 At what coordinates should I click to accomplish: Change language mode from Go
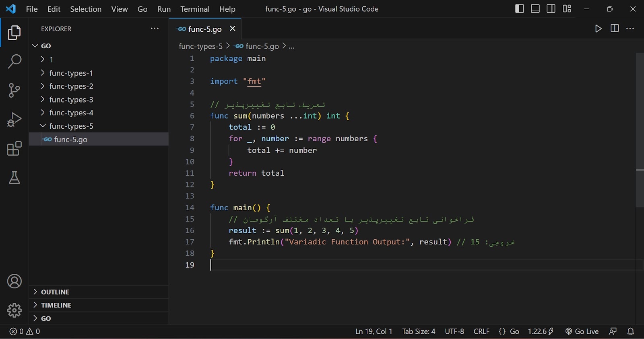514,331
